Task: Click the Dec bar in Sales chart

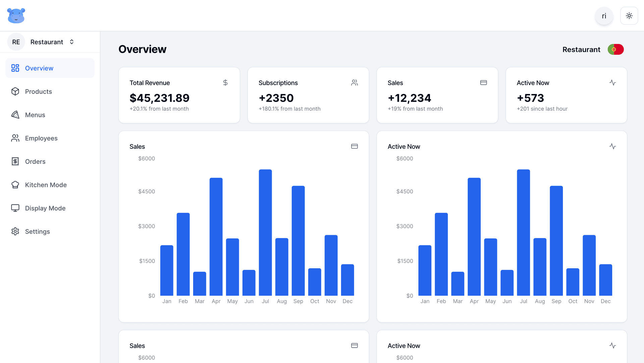Action: (x=347, y=280)
